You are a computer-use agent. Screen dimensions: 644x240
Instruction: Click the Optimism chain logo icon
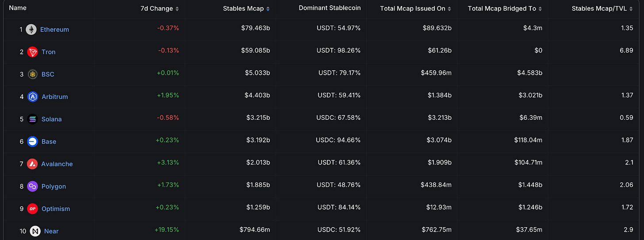[x=32, y=209]
